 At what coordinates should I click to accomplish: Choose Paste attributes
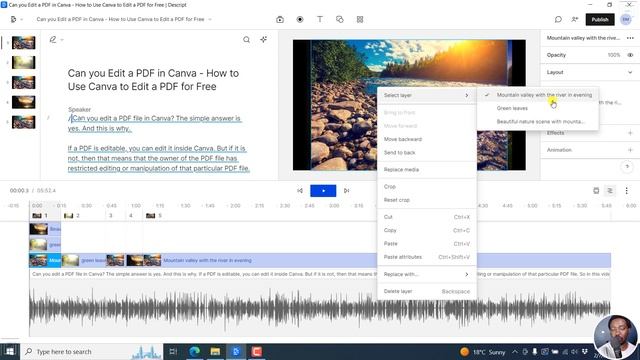coord(427,257)
